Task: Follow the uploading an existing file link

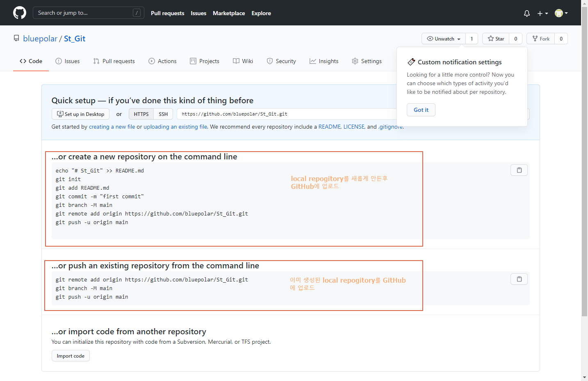Action: coord(175,127)
